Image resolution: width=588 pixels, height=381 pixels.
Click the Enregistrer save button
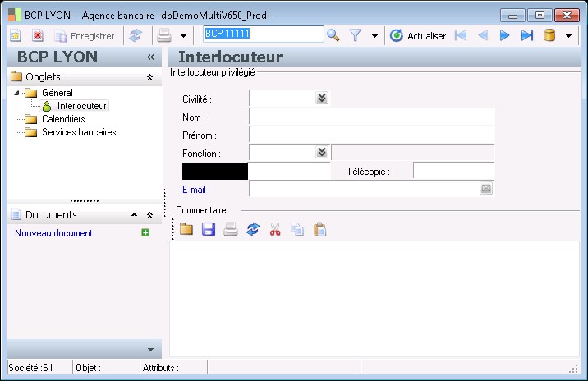coord(85,36)
